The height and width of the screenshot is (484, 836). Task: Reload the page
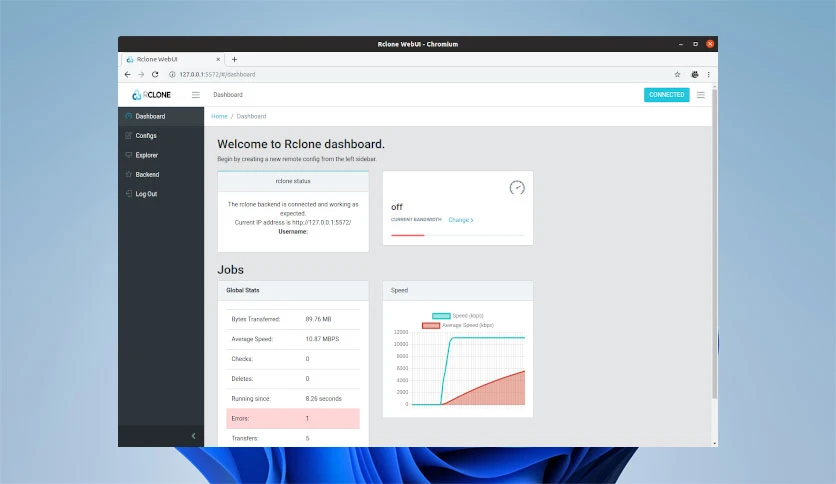point(155,75)
